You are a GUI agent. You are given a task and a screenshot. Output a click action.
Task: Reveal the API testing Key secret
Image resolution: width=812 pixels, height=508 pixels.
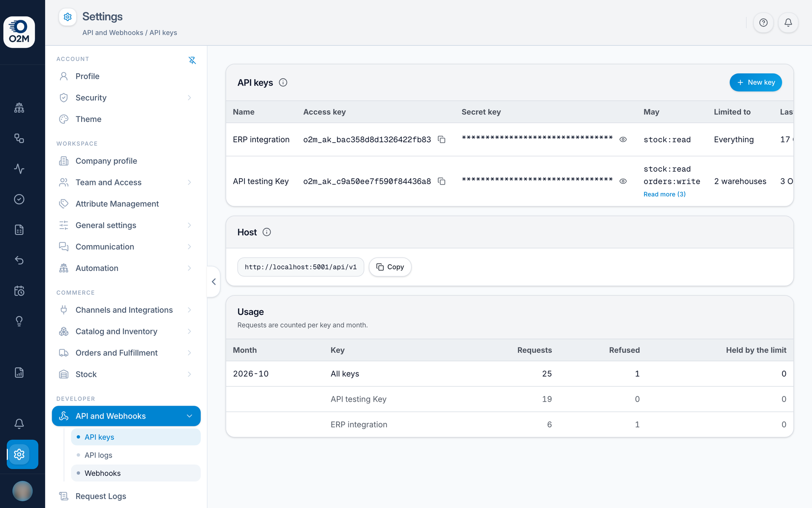[623, 181]
